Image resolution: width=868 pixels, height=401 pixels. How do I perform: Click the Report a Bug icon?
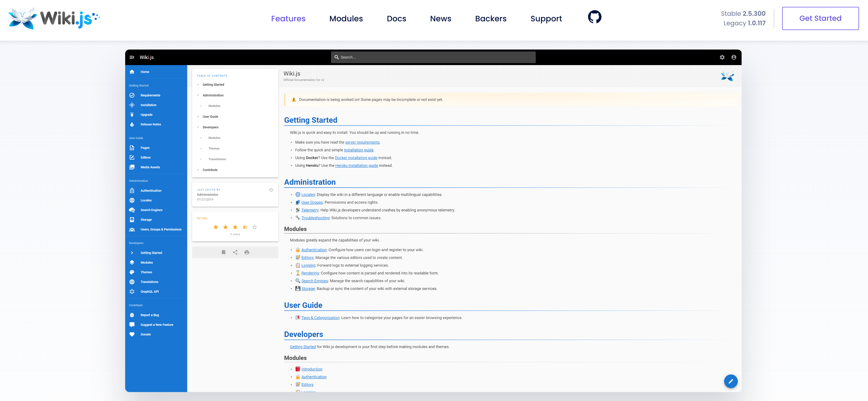[132, 315]
